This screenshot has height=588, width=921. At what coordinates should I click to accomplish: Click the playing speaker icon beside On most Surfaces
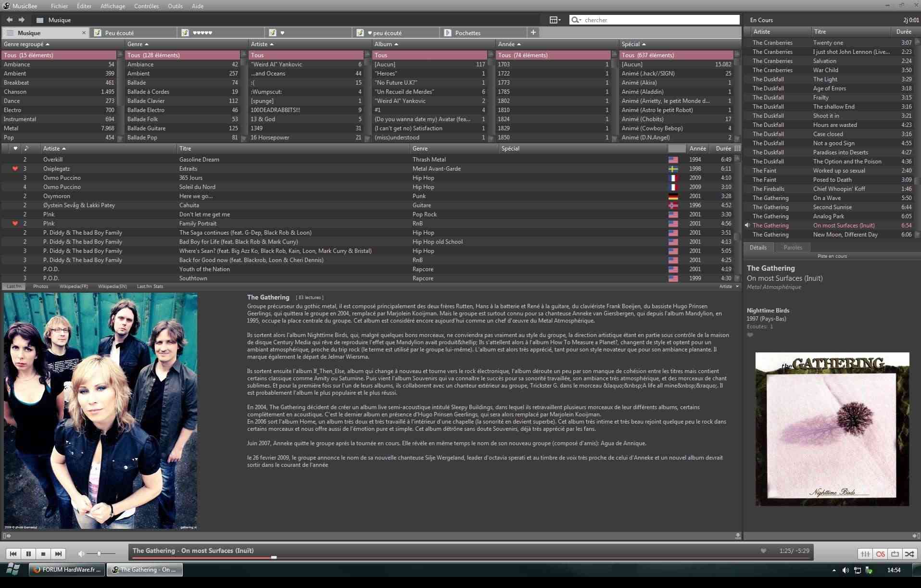point(747,225)
